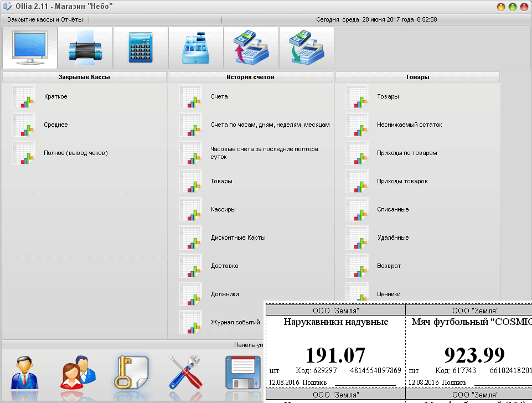Open Товары report in the Товары column
Image resolution: width=532 pixels, height=403 pixels.
coord(388,97)
